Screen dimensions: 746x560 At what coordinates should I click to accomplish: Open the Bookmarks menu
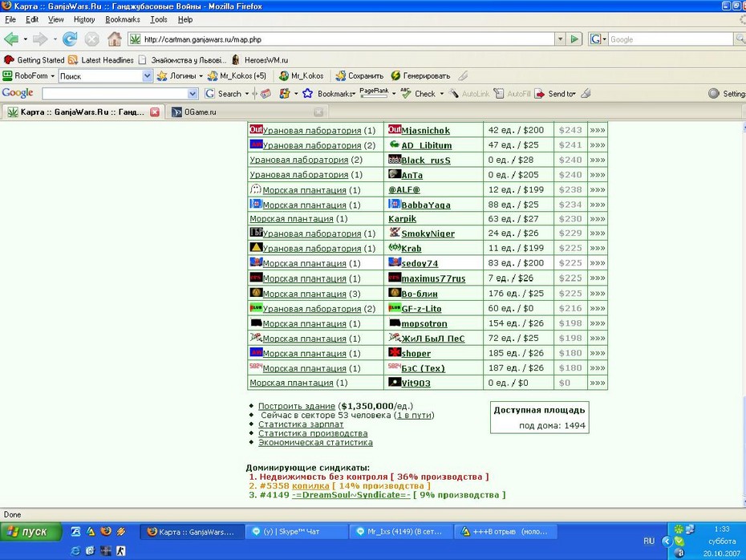[x=123, y=19]
